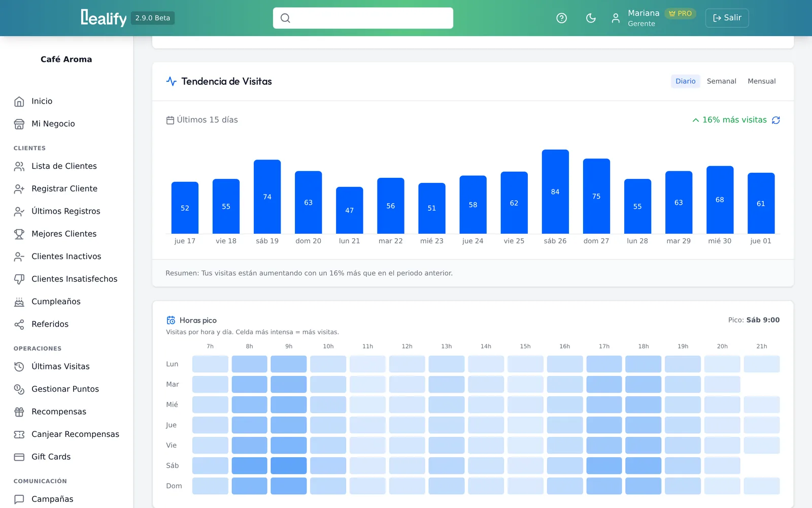Screen dimensions: 812x508
Task: Click the Últimos 15 días label
Action: (x=202, y=120)
